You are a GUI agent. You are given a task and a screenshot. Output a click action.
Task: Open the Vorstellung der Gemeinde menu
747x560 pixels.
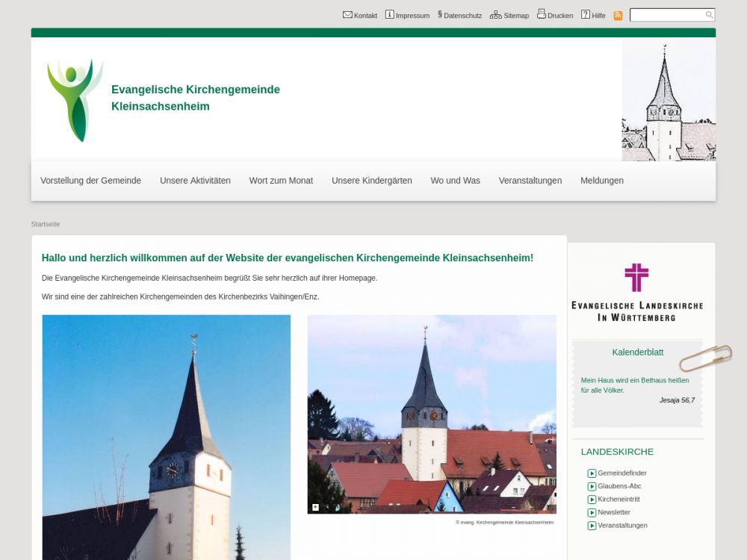[x=90, y=181]
